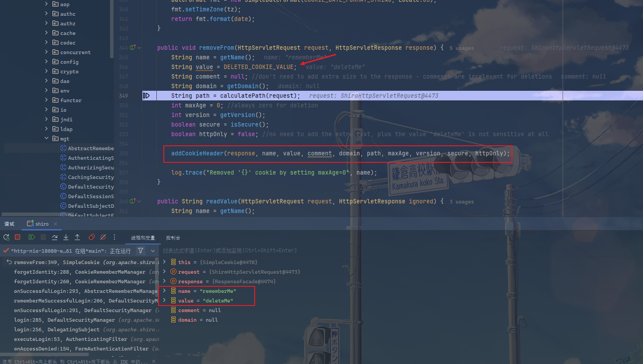Select forgetIdentity:288 stack frame
Image resolution: width=643 pixels, height=364 pixels.
coord(80,272)
